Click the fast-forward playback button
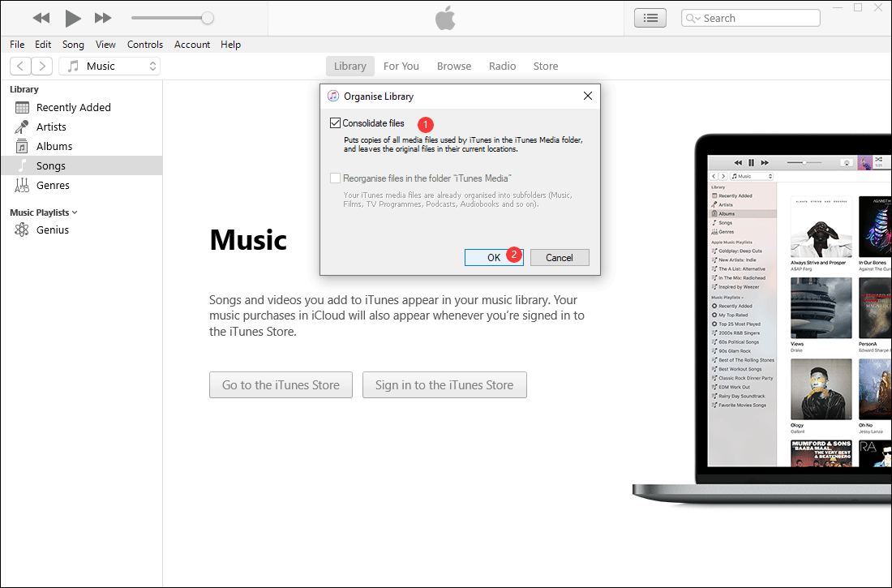The width and height of the screenshot is (892, 588). [103, 18]
